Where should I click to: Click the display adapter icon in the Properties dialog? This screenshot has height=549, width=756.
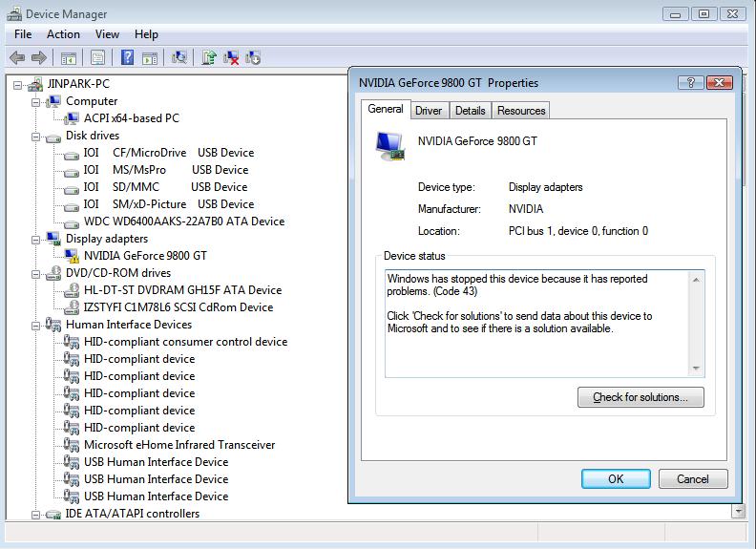click(x=390, y=146)
